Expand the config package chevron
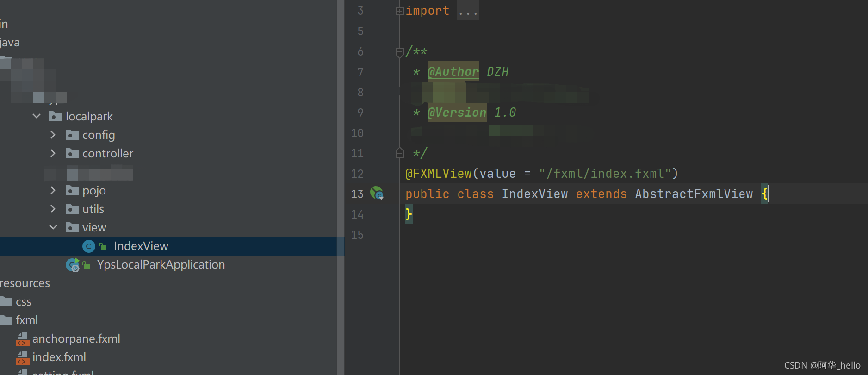The width and height of the screenshot is (868, 375). click(x=53, y=135)
